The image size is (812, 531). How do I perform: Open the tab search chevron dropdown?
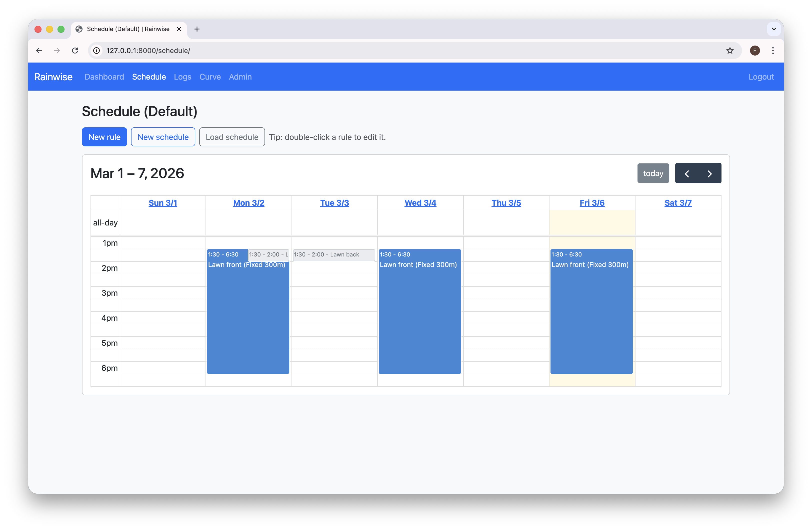coord(774,29)
